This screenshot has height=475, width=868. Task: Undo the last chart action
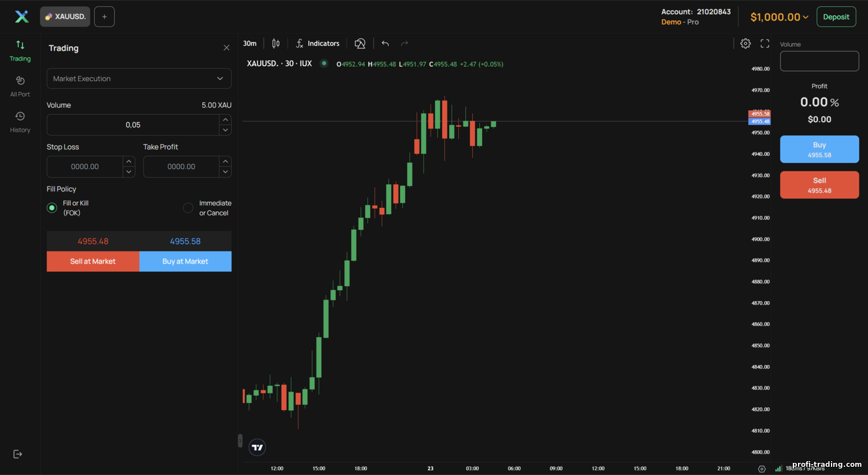tap(385, 43)
